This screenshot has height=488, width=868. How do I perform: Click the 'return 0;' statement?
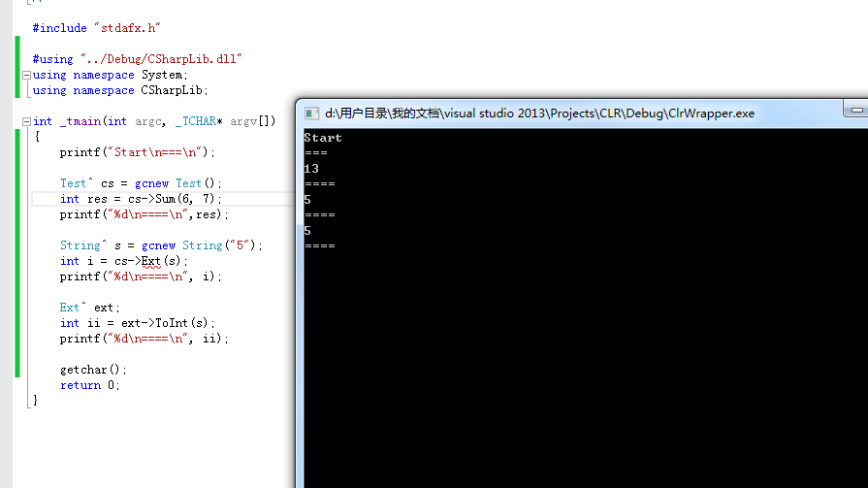[x=89, y=385]
